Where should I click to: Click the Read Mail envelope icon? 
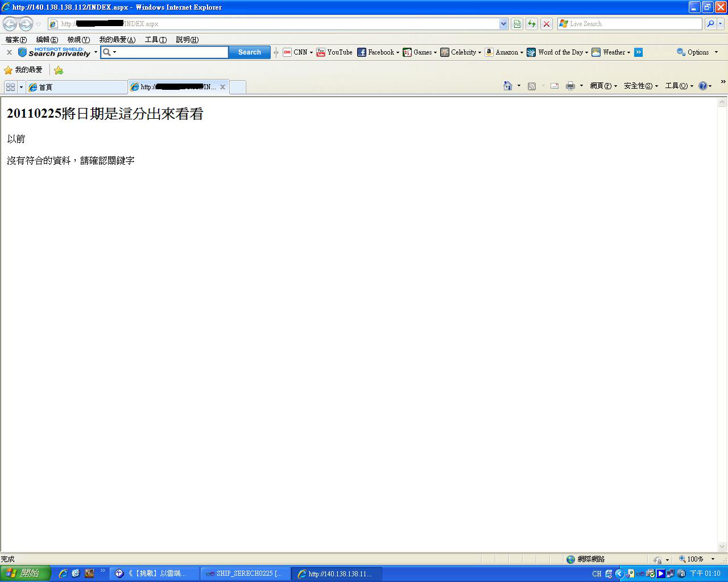click(x=555, y=86)
